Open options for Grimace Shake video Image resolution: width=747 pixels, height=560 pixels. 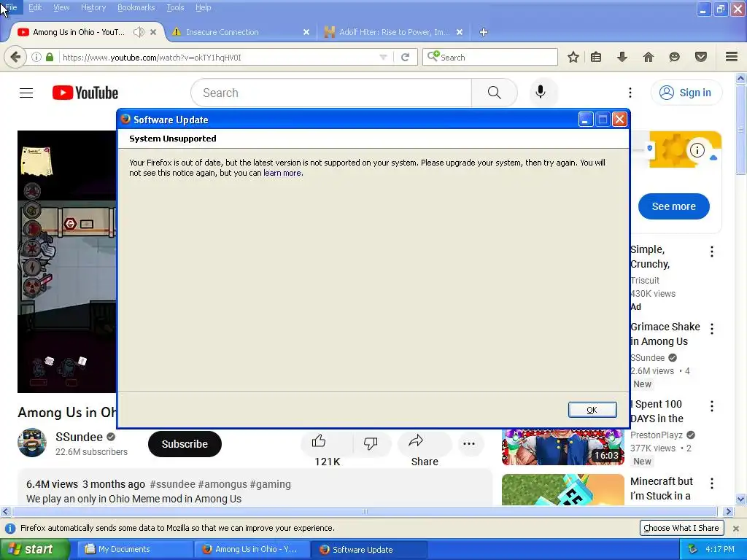(x=712, y=329)
